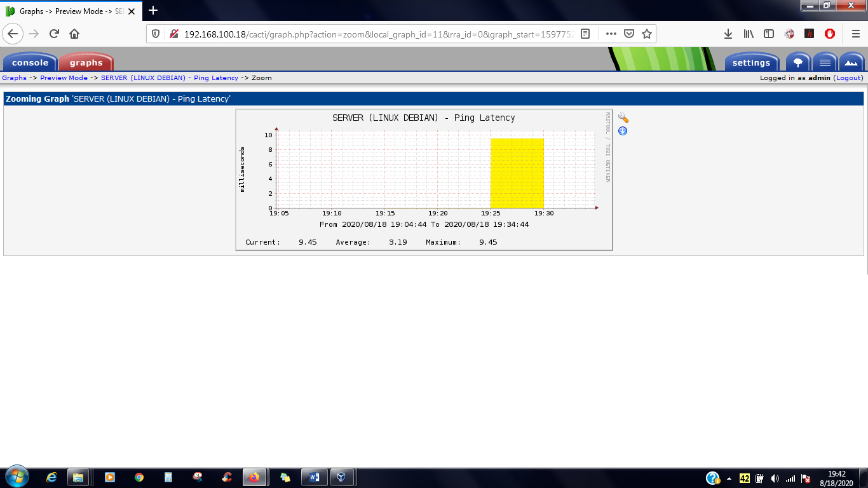The height and width of the screenshot is (488, 868).
Task: Switch to List View graph mode
Action: point(825,62)
